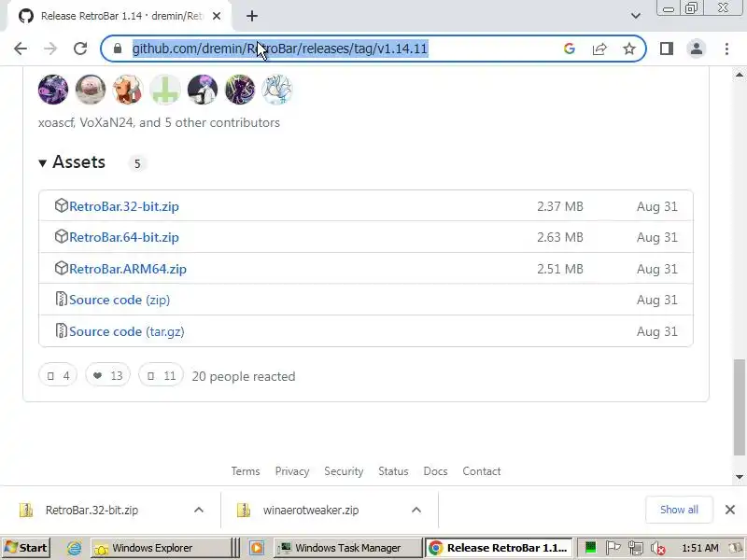This screenshot has width=747, height=560.
Task: View site information via padlock icon
Action: pos(118,49)
